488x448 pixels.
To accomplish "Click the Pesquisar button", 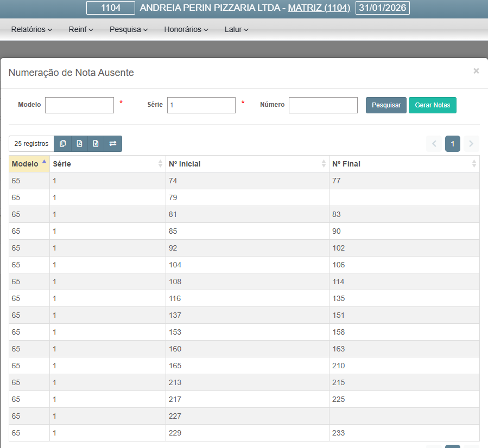I will 386,105.
